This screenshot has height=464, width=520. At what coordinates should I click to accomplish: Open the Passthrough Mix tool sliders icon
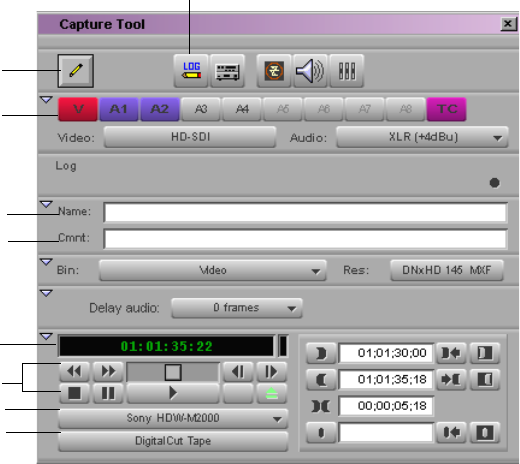347,71
